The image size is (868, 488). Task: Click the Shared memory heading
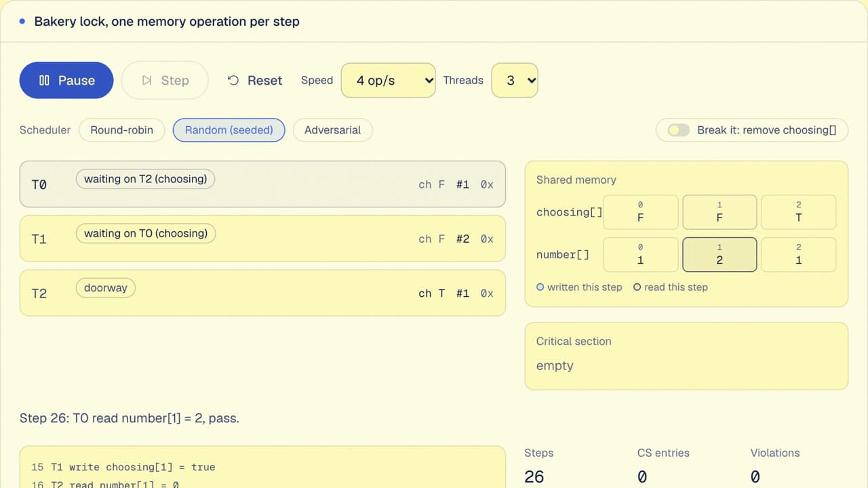[576, 180]
